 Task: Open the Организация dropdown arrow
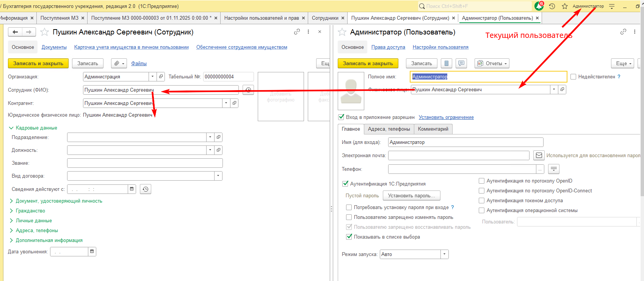(152, 76)
